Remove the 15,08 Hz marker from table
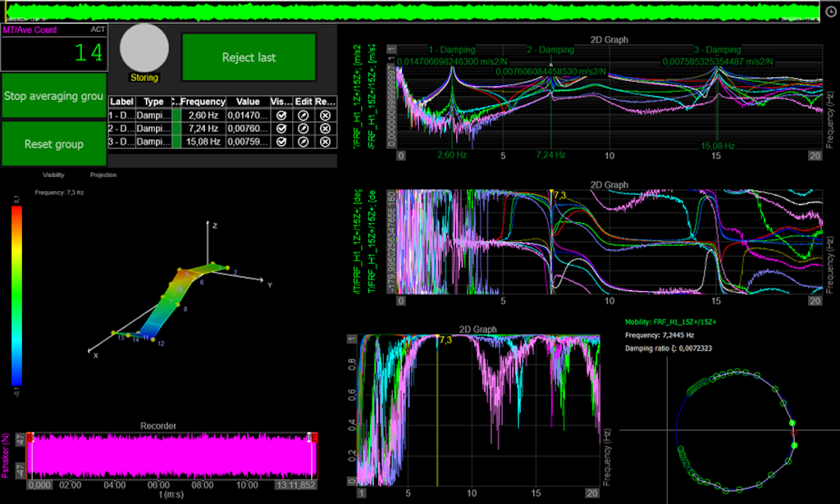This screenshot has width=840, height=504. click(325, 142)
